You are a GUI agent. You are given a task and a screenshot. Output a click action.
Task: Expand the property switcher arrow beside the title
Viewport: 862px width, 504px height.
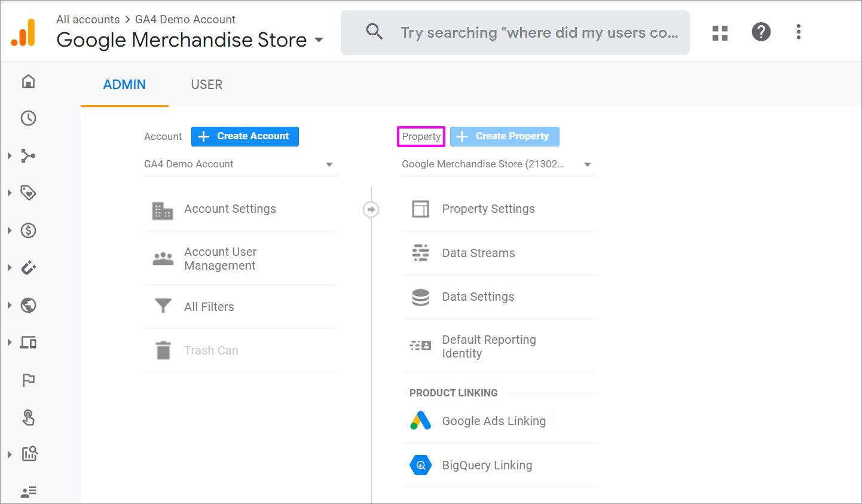(319, 40)
